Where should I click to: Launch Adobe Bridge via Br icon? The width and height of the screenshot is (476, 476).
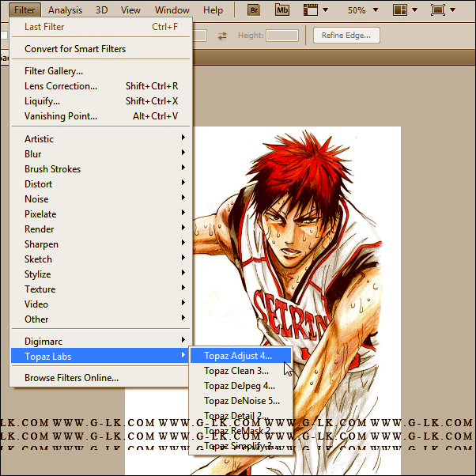click(254, 10)
